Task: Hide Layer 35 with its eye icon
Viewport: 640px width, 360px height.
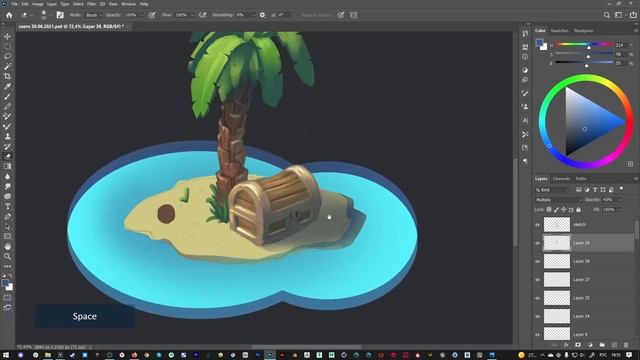Action: point(538,298)
